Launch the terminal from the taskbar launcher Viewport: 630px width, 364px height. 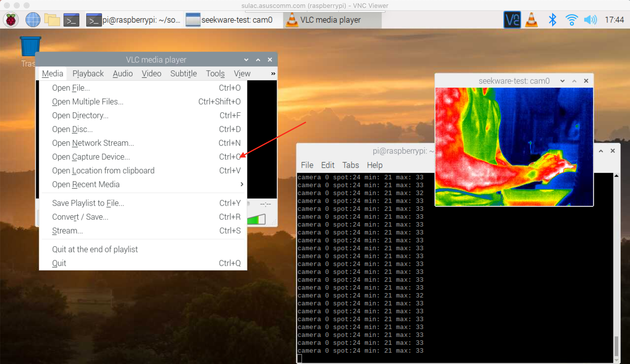(71, 20)
